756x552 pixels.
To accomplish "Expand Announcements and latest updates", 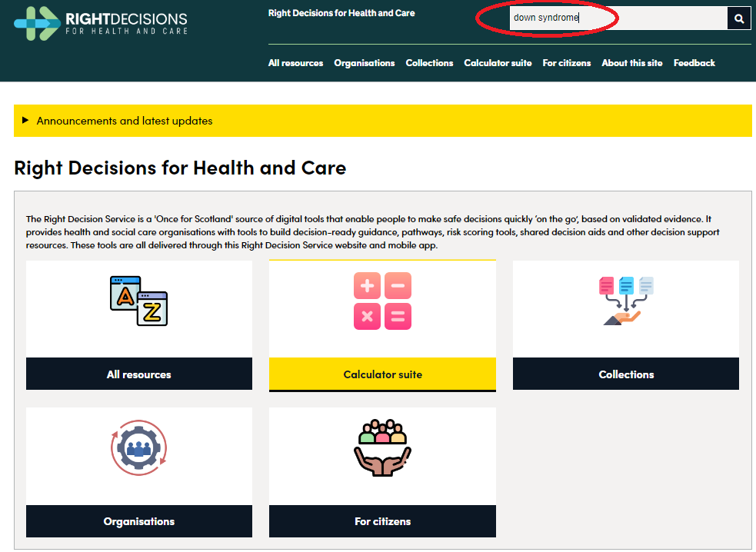I will tap(125, 121).
